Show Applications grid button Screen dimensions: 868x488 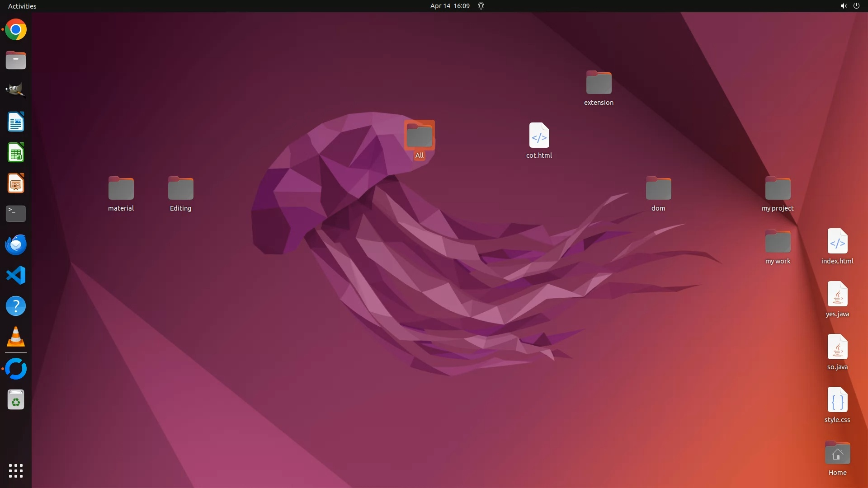pyautogui.click(x=16, y=471)
